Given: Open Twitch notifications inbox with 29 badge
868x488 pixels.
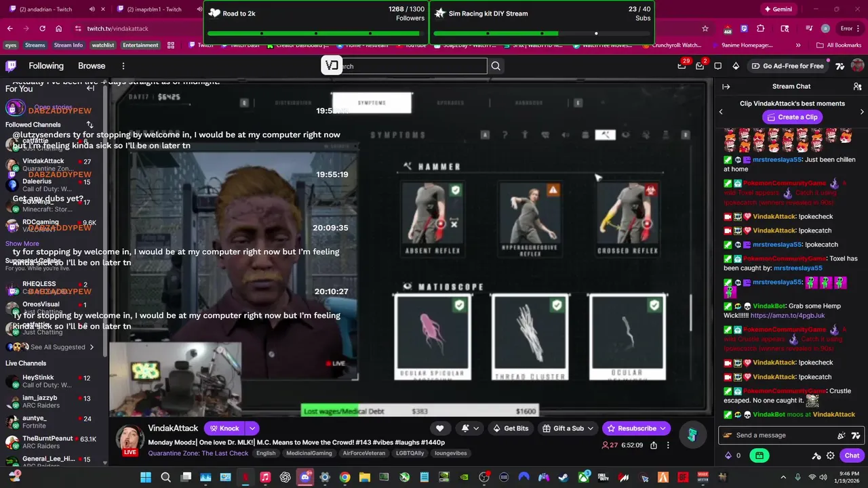Looking at the screenshot, I should (682, 66).
